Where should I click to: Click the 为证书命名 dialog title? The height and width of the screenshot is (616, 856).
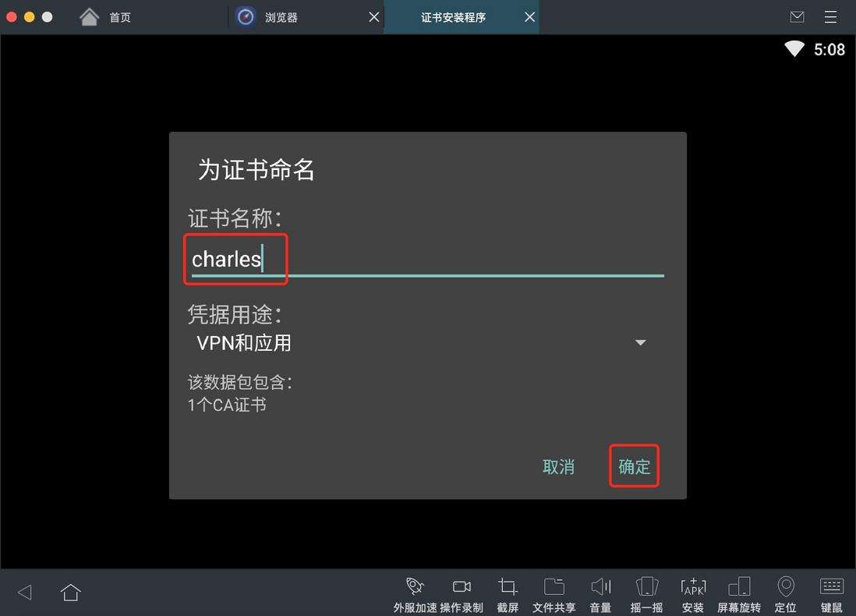click(x=256, y=169)
